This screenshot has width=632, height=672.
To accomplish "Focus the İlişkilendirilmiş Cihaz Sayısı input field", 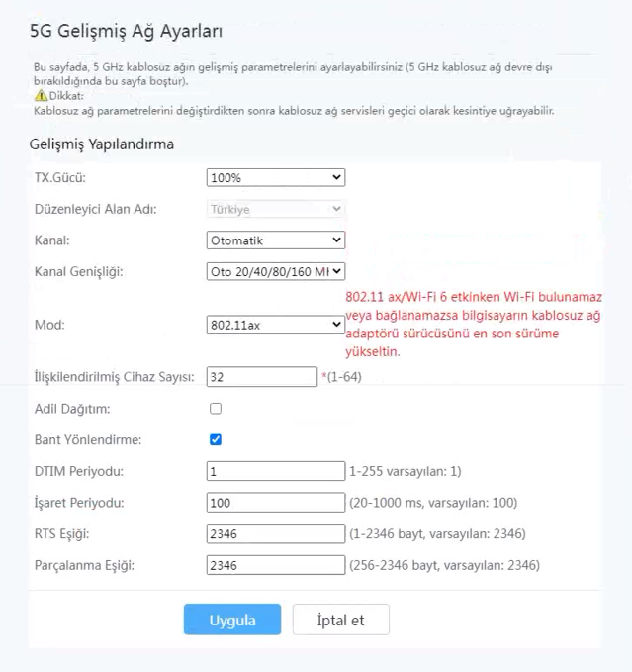I will coord(261,377).
